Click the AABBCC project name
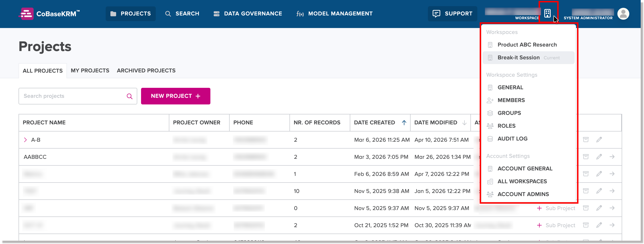644x244 pixels. click(35, 157)
